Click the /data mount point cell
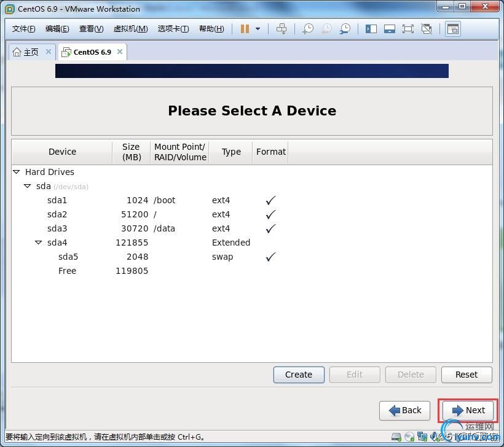Image resolution: width=504 pixels, height=447 pixels. point(164,228)
